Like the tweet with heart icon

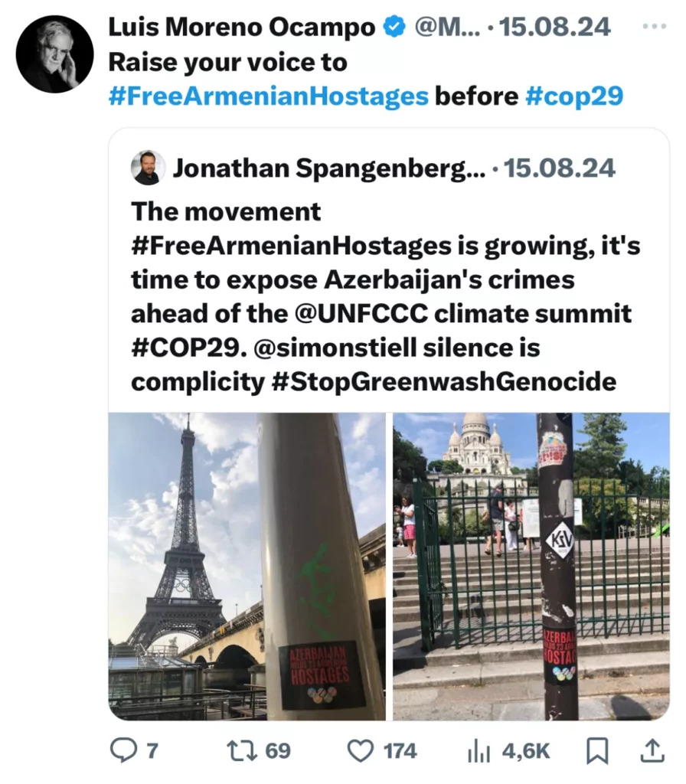coord(360,751)
